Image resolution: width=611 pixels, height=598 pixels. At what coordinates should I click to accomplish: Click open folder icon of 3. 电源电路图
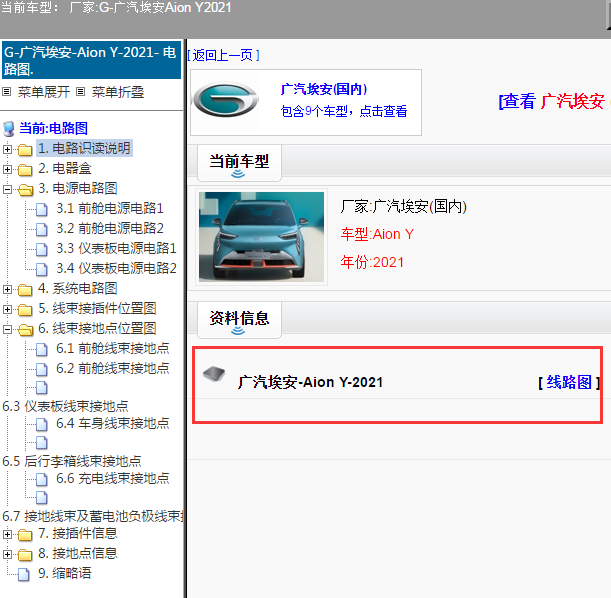pyautogui.click(x=25, y=189)
